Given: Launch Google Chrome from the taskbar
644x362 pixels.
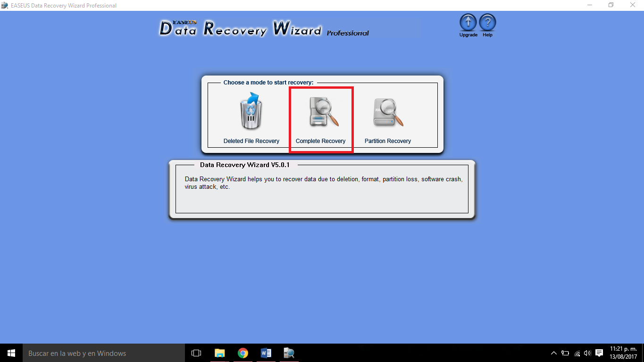Looking at the screenshot, I should click(243, 353).
